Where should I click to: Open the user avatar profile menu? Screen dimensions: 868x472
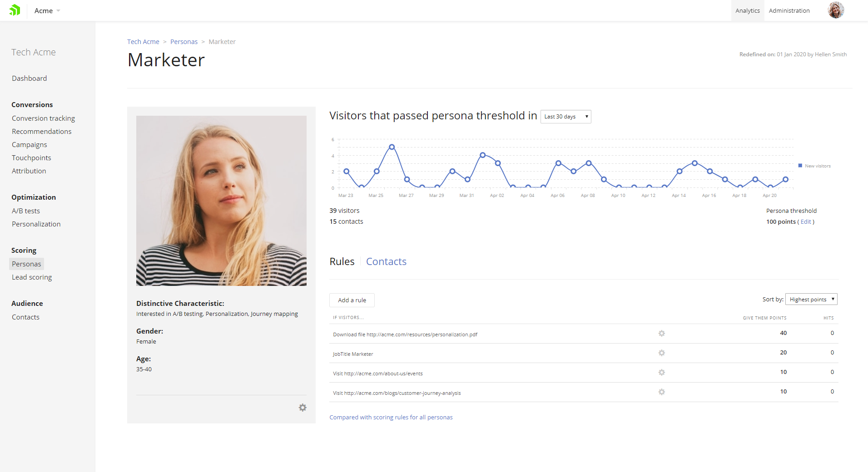(x=835, y=10)
